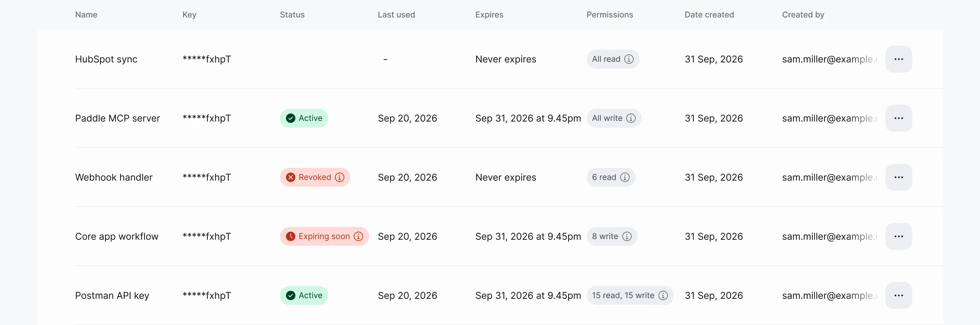This screenshot has height=325, width=980.
Task: Open the options menu for Postman API key
Action: 899,295
